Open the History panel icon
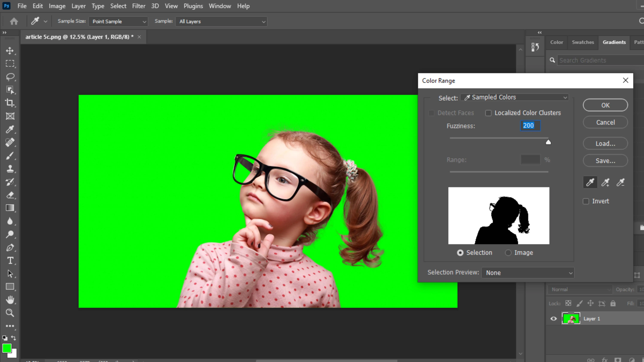 [535, 47]
